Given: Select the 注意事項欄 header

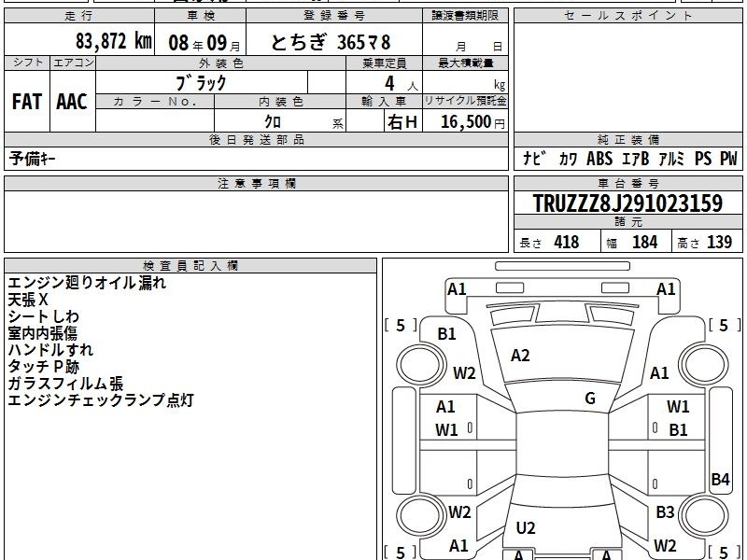Looking at the screenshot, I should [x=256, y=183].
